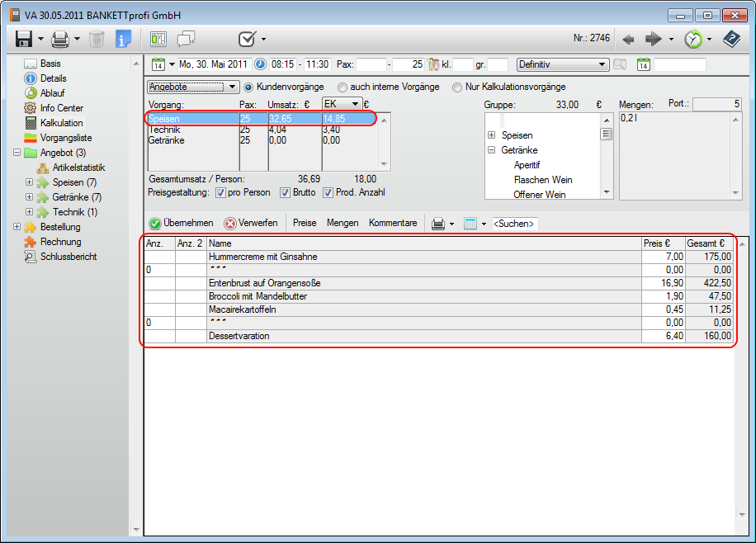
Task: Click the speech bubble comments icon
Action: [x=186, y=39]
